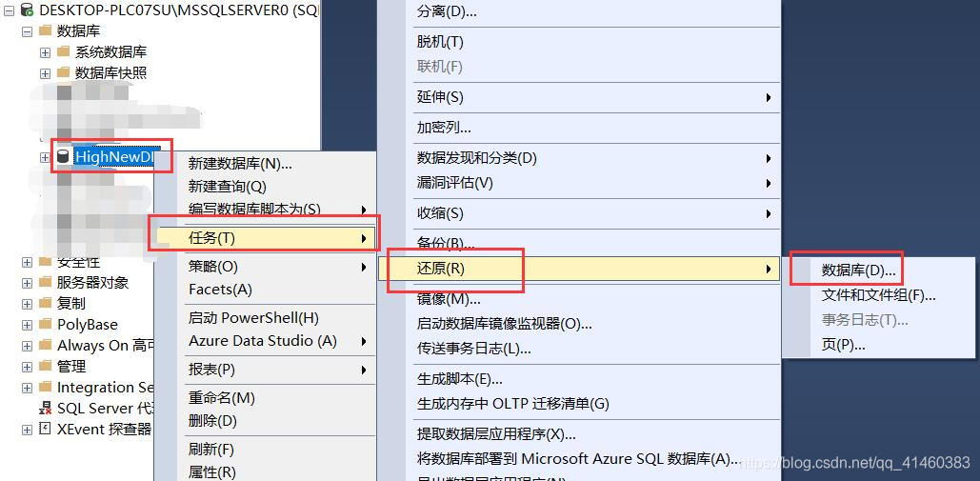Expand the 数据库快照 node
The image size is (980, 481).
click(x=45, y=73)
